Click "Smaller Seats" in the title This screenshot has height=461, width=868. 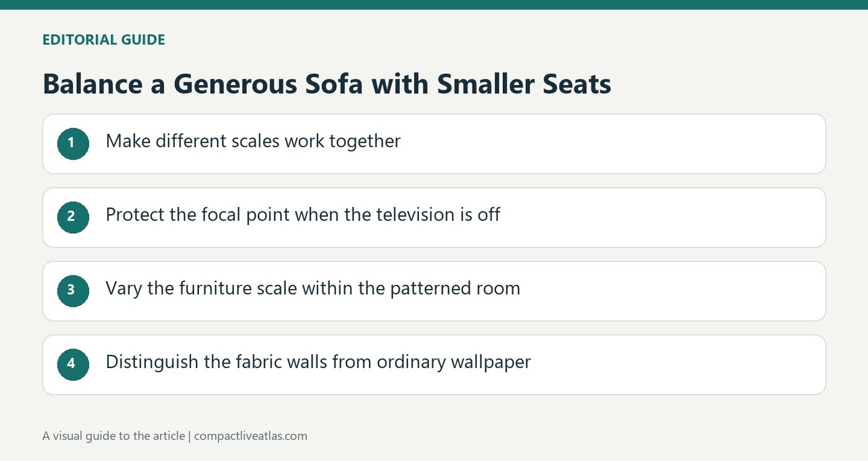(524, 84)
